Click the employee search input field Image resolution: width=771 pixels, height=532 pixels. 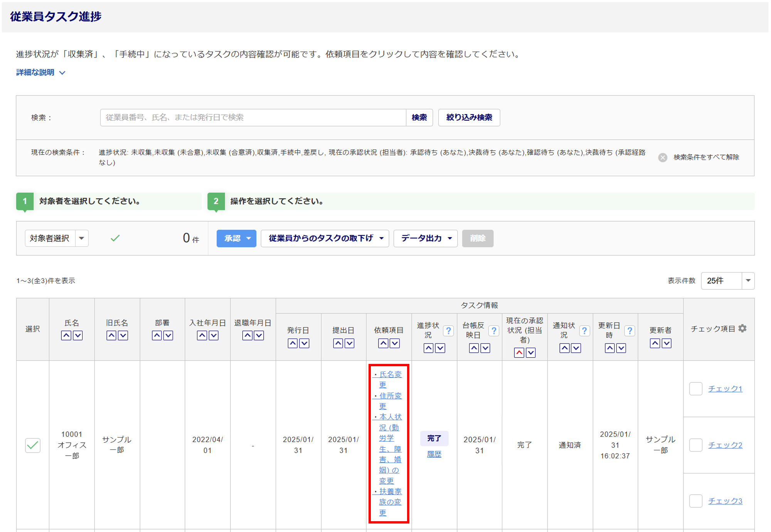(x=253, y=118)
